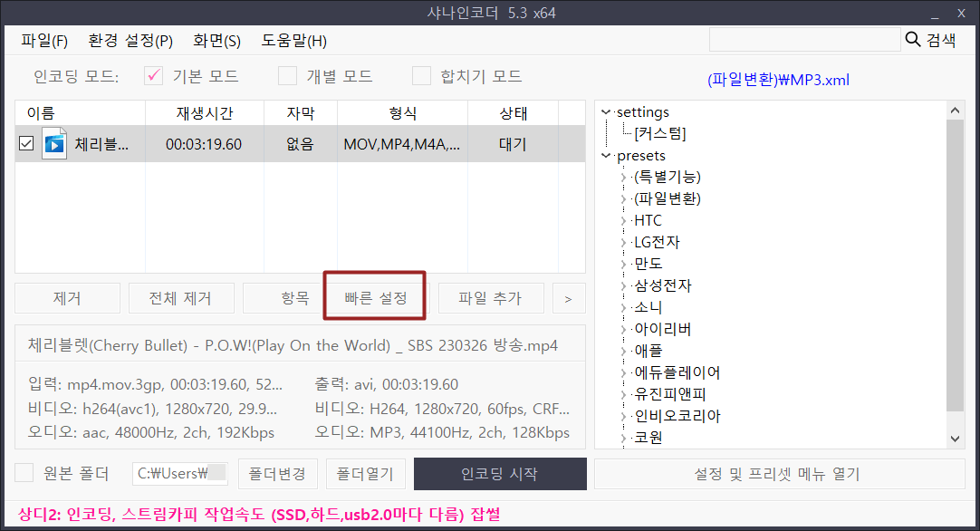This screenshot has height=531, width=980.
Task: Click the 검색 search label
Action: tap(941, 40)
